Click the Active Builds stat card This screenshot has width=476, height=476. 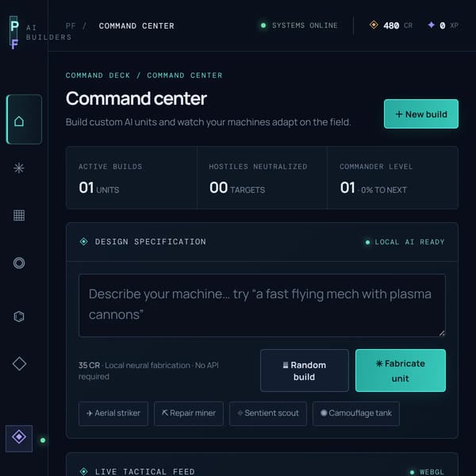(x=132, y=178)
